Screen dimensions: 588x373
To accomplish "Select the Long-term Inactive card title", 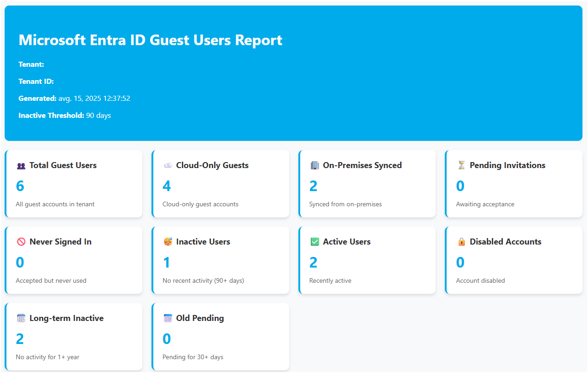I will tap(66, 318).
